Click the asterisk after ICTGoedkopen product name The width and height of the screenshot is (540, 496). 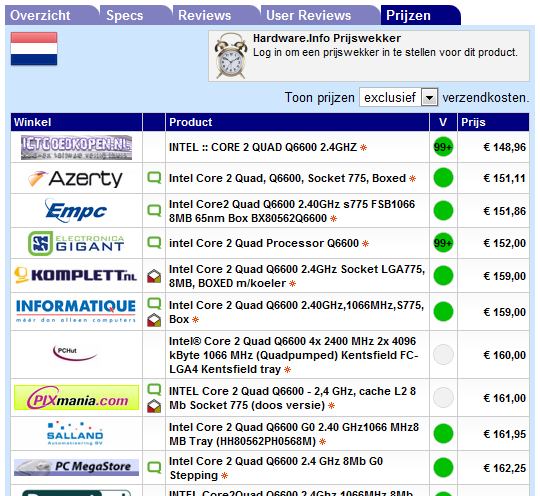pyautogui.click(x=363, y=148)
